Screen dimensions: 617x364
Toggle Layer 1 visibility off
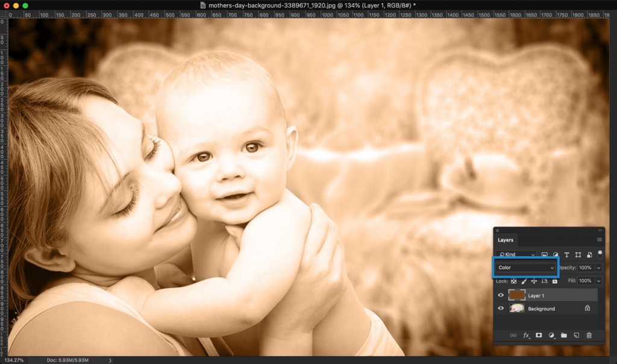[x=501, y=295]
